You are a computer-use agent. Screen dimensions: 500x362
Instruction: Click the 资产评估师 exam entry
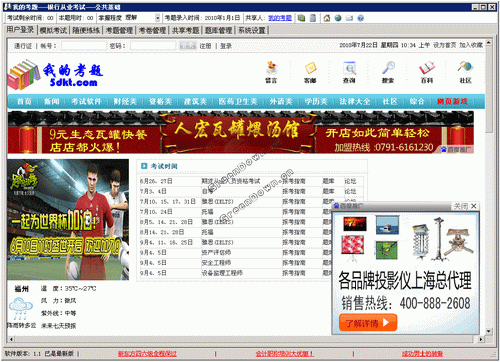click(x=216, y=253)
